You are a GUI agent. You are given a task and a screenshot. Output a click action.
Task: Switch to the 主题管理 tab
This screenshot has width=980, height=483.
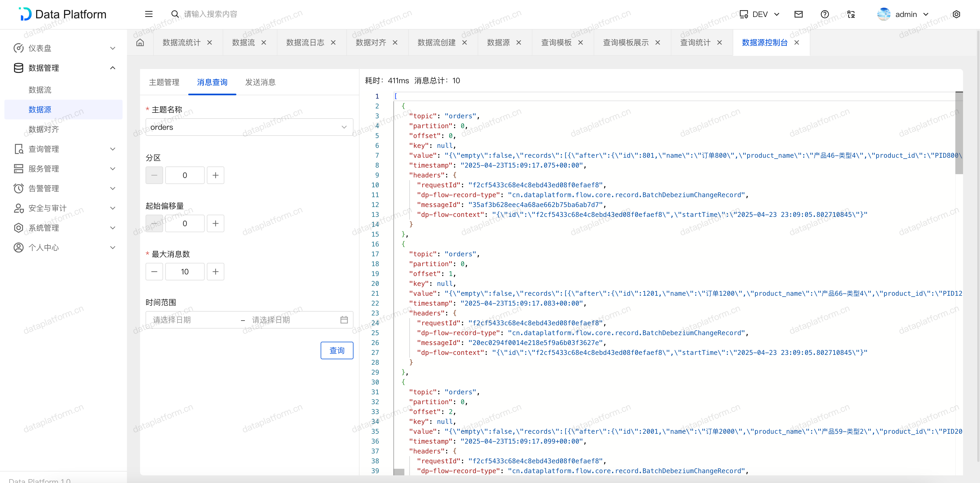click(x=164, y=82)
